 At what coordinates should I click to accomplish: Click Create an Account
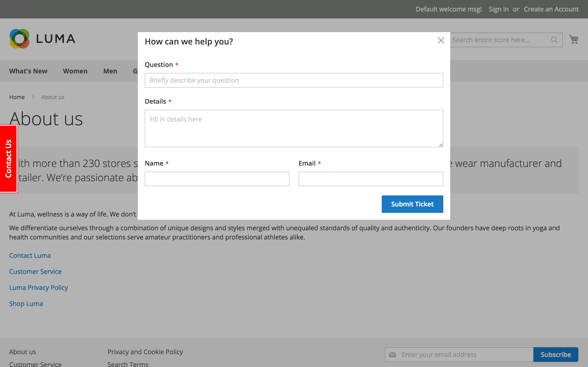pyautogui.click(x=551, y=9)
